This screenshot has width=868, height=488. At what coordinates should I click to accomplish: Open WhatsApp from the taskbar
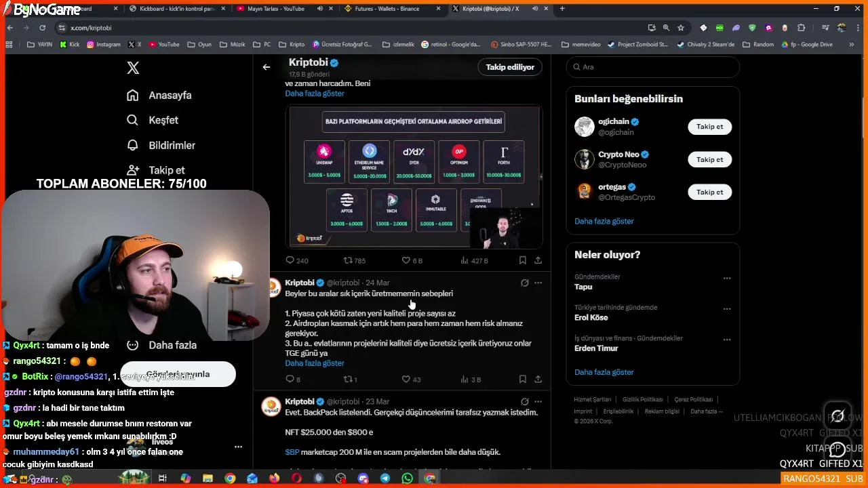(407, 479)
